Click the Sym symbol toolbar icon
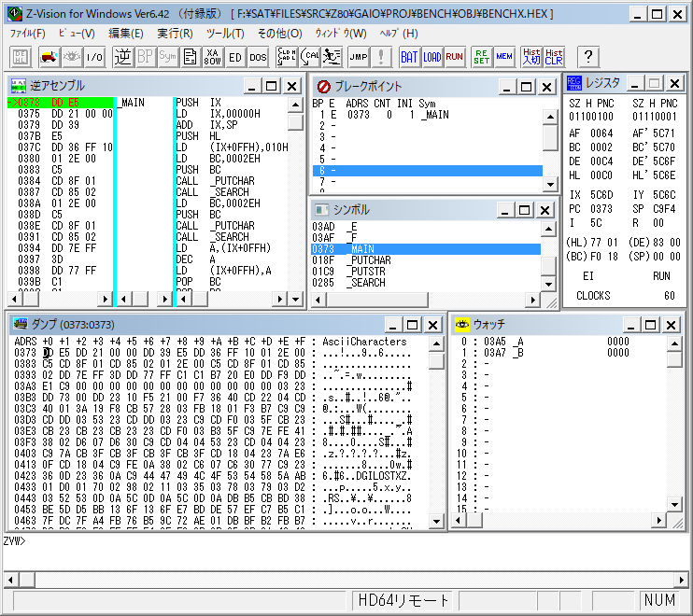This screenshot has width=693, height=616. 168,57
